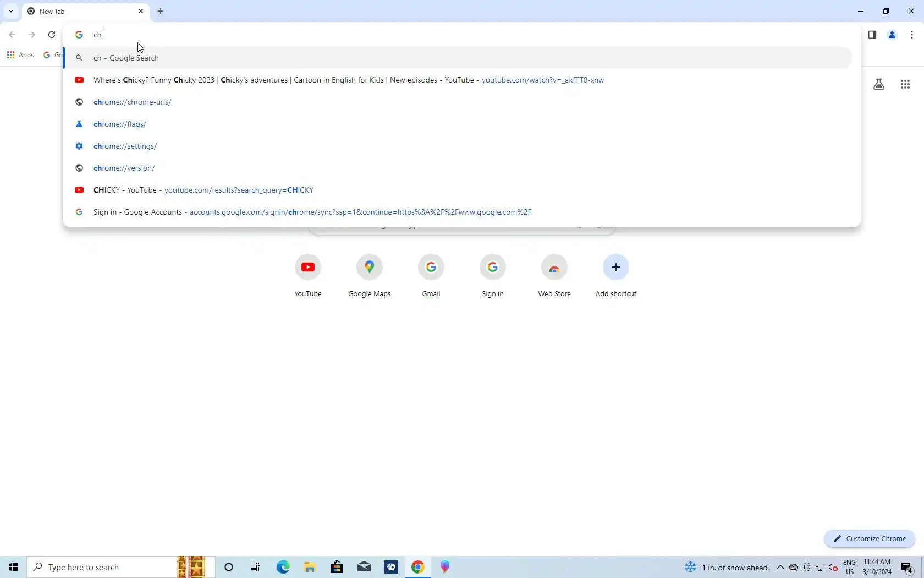Open File Explorer from taskbar
Image resolution: width=924 pixels, height=578 pixels.
[x=310, y=567]
